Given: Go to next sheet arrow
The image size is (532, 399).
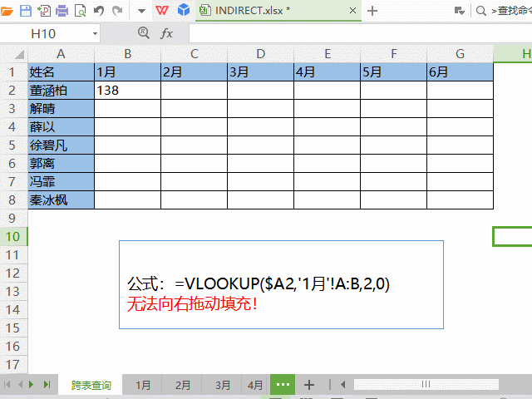Looking at the screenshot, I should (32, 384).
